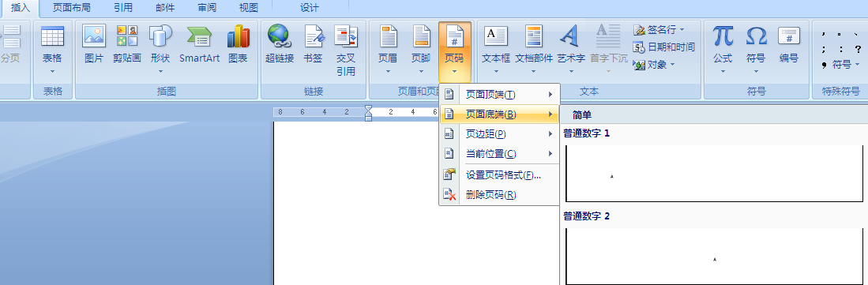The height and width of the screenshot is (285, 868).
Task: Insert a 交叉引用 cross-reference
Action: (x=346, y=50)
